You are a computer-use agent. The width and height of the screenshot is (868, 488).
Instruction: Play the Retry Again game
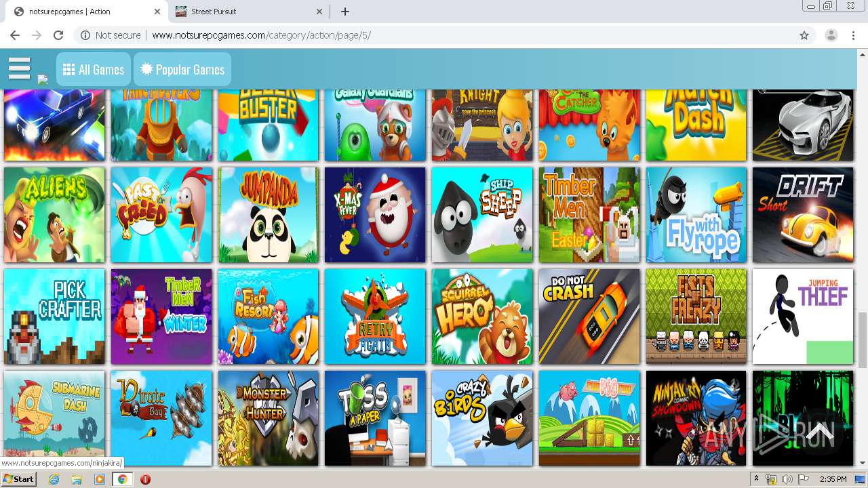[x=375, y=317]
